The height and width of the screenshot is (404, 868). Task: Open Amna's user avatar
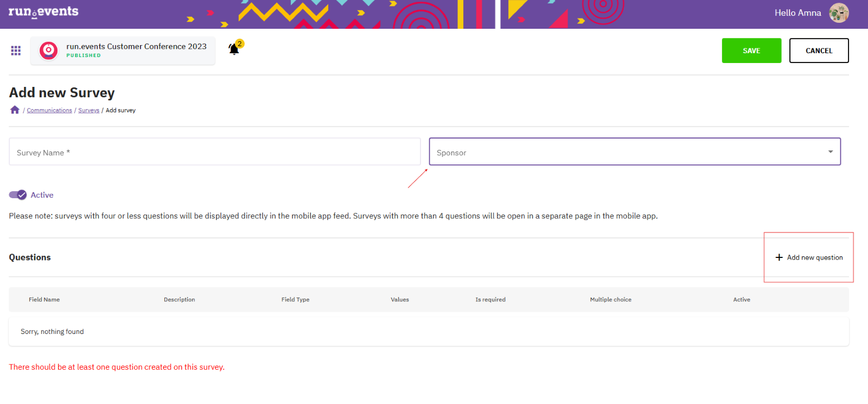click(x=839, y=13)
